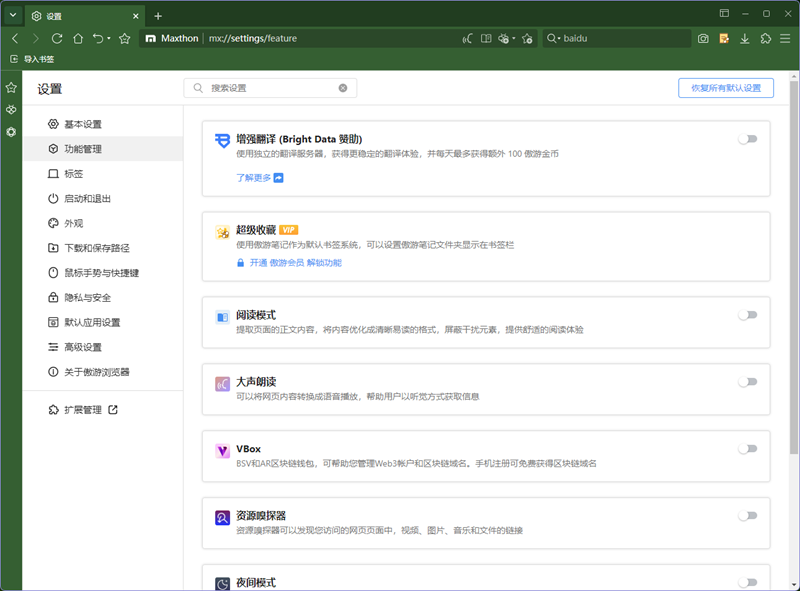This screenshot has width=800, height=591.
Task: Click the screenshot camera icon in the toolbar
Action: point(703,38)
